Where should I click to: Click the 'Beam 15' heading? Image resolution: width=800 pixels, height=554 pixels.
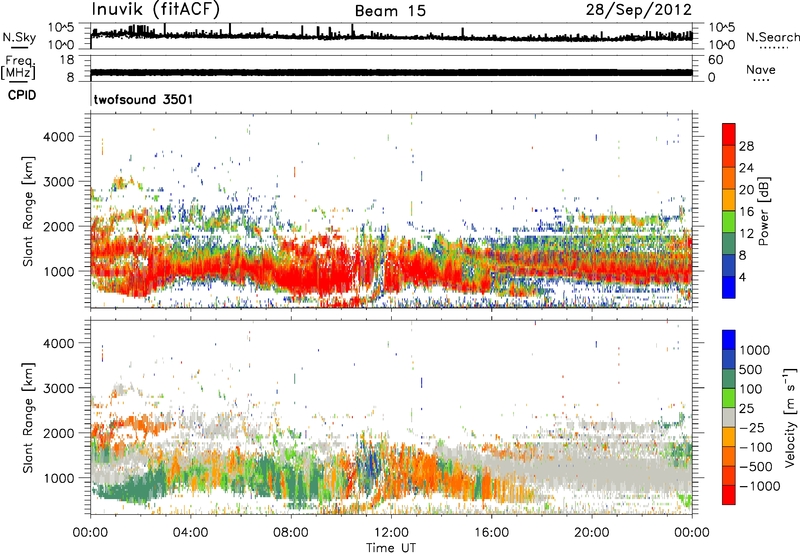pos(390,11)
